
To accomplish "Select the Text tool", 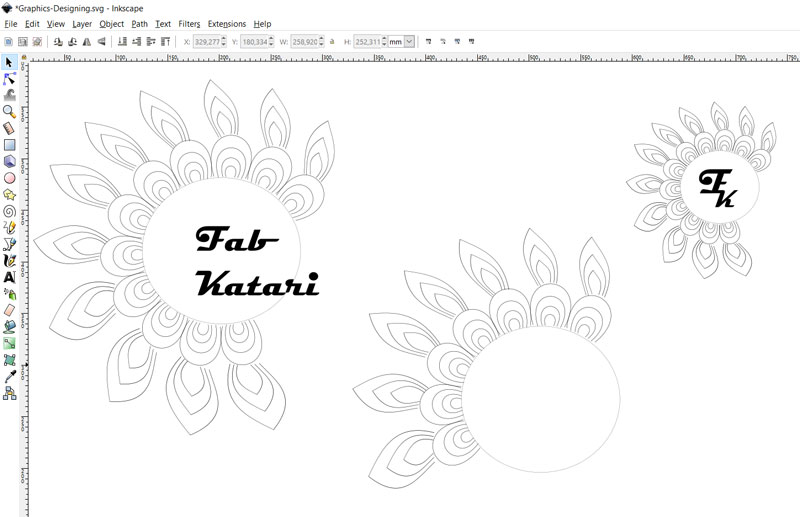I will pyautogui.click(x=9, y=277).
